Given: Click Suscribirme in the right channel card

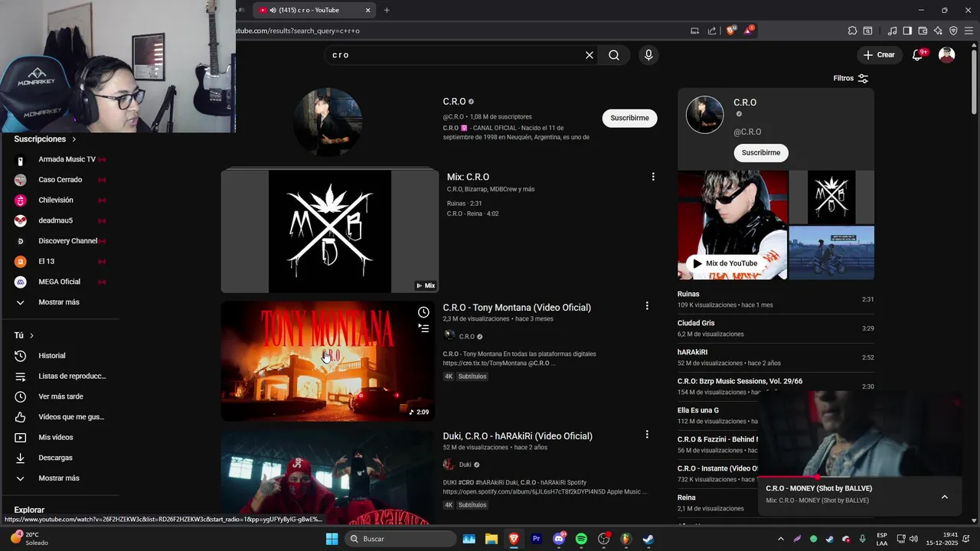Looking at the screenshot, I should coord(761,152).
